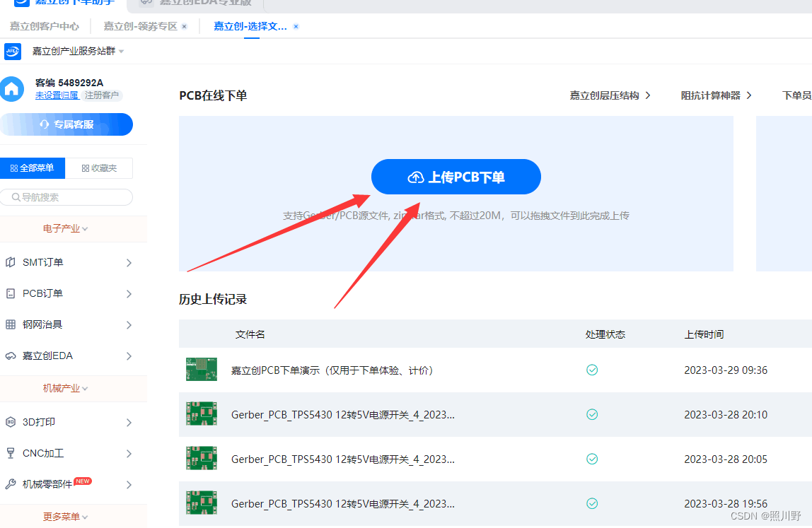Click status checkmark for the 20:10 upload

point(592,414)
